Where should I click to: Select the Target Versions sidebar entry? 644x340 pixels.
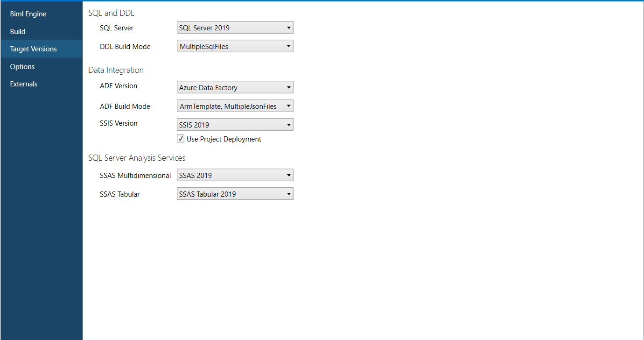pos(33,49)
